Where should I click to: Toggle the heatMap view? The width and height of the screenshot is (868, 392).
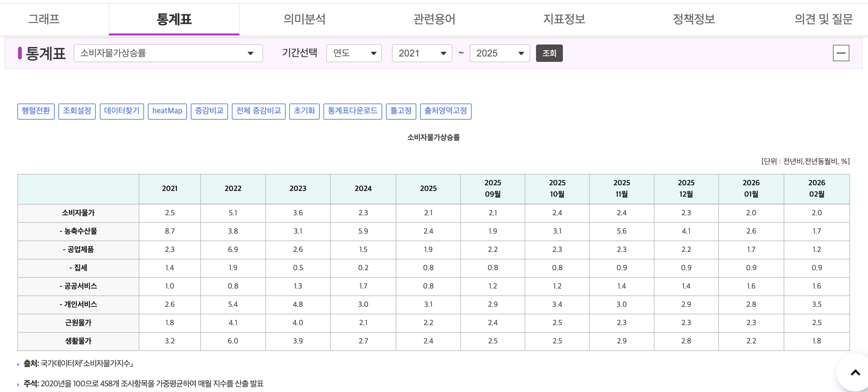[x=167, y=111]
